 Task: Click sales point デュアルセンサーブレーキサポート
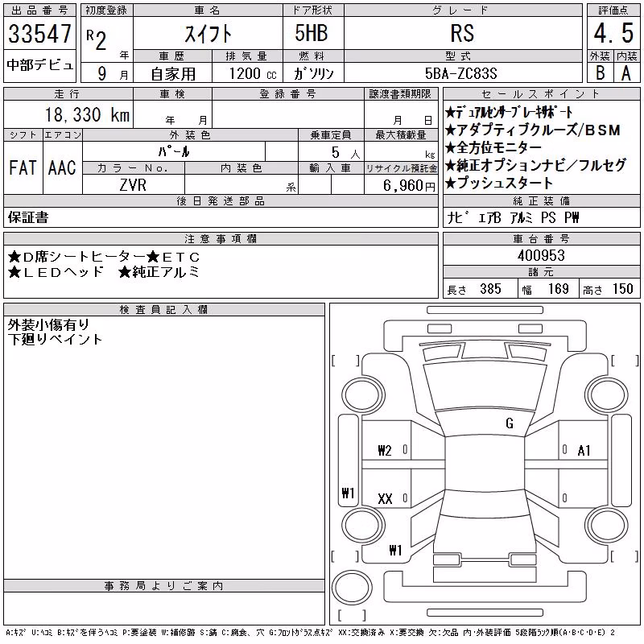tap(509, 112)
